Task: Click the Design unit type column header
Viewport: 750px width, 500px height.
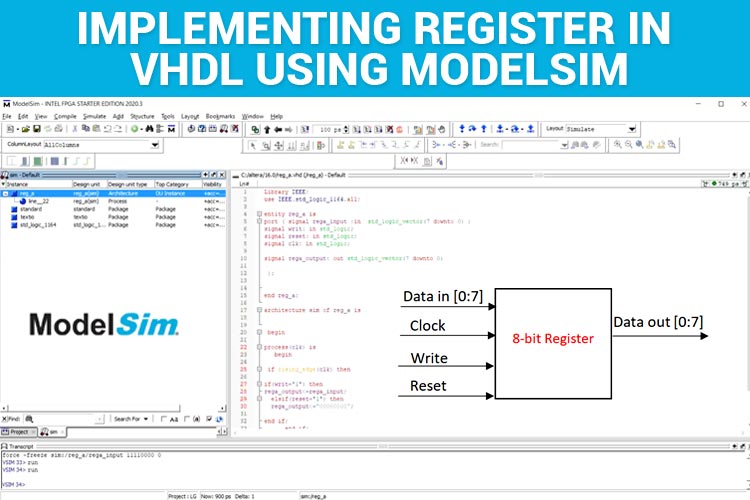Action: tap(130, 184)
